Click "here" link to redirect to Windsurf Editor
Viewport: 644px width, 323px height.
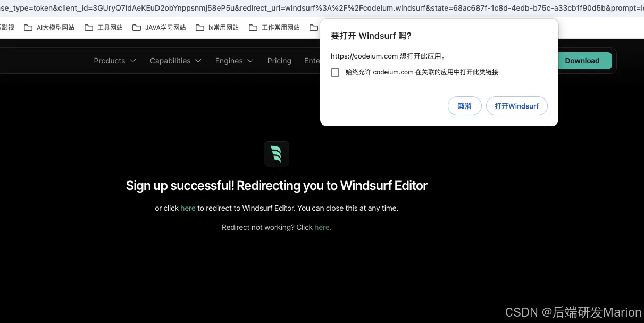pyautogui.click(x=188, y=208)
